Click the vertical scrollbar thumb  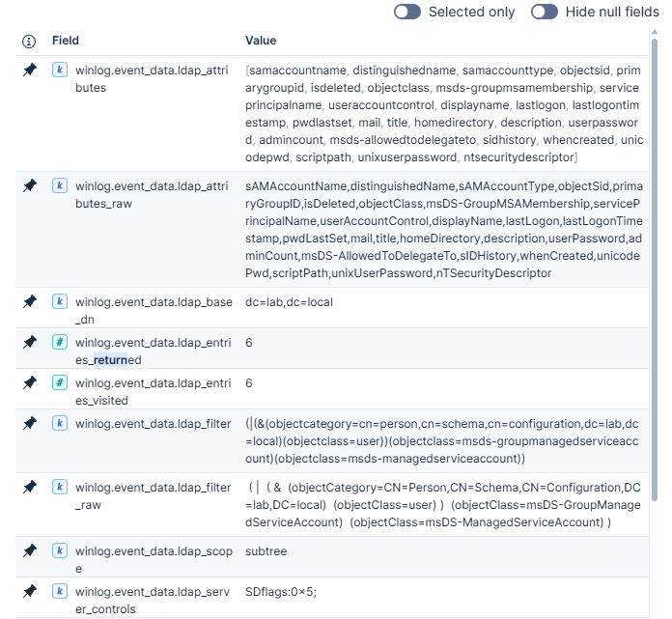[x=655, y=269]
